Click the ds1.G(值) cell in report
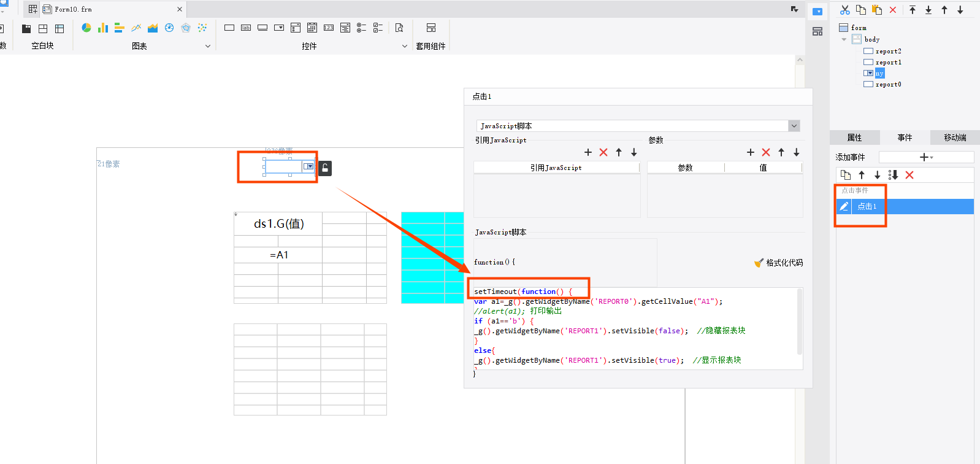980x464 pixels. 278,224
